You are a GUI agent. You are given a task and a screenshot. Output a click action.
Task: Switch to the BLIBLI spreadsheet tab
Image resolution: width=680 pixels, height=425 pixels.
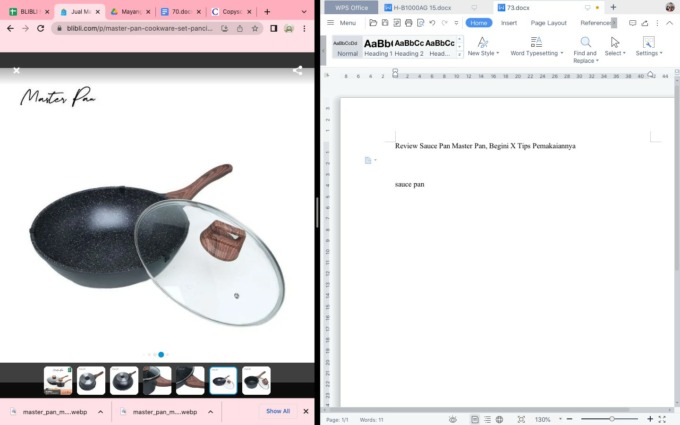click(29, 12)
